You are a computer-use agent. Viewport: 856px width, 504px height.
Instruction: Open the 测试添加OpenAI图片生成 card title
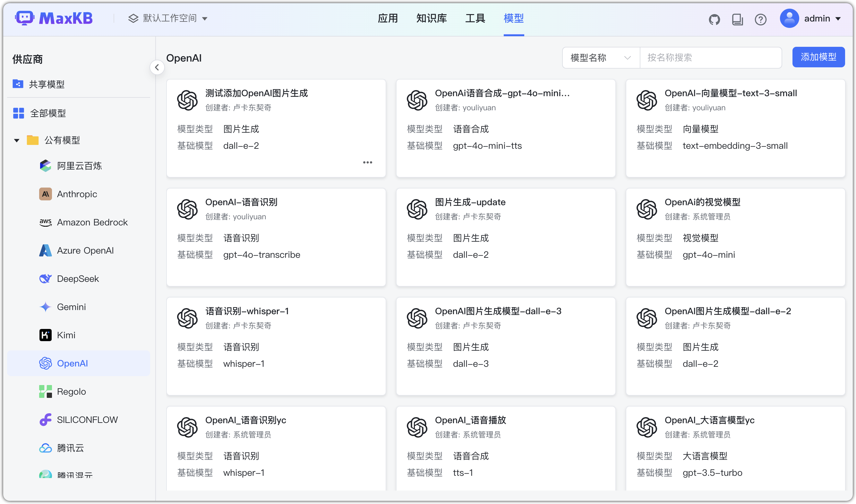click(256, 93)
